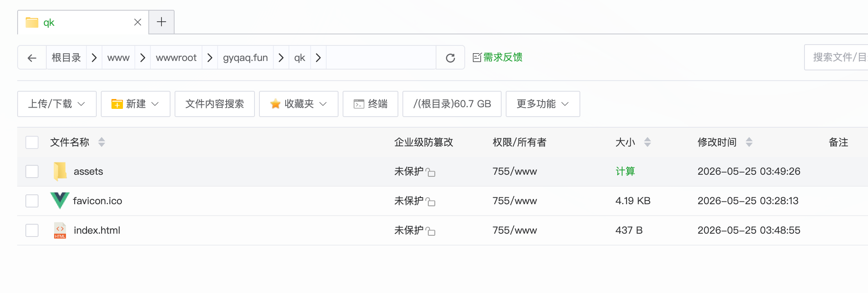Open a new tab with plus icon
Viewport: 868px width, 293px height.
point(161,22)
